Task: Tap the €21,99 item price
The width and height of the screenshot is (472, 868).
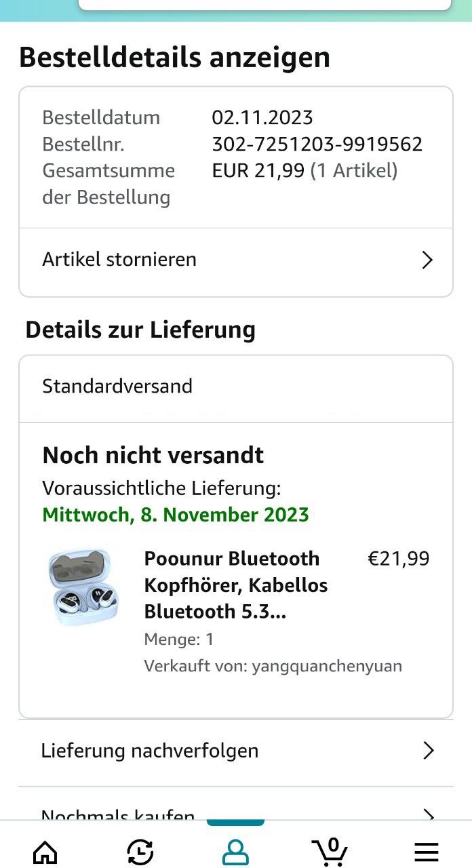Action: coord(399,559)
